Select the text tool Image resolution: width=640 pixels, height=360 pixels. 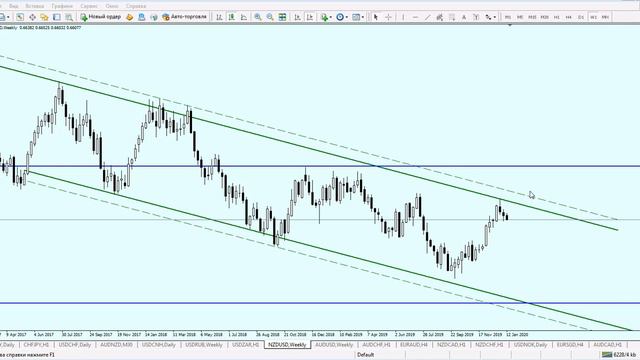coord(464,17)
